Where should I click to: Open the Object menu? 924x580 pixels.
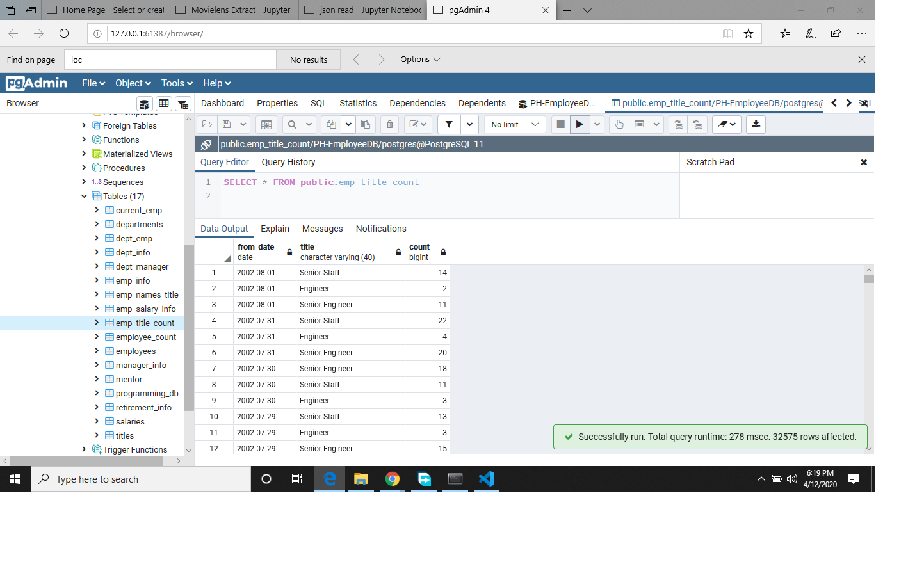(x=133, y=83)
